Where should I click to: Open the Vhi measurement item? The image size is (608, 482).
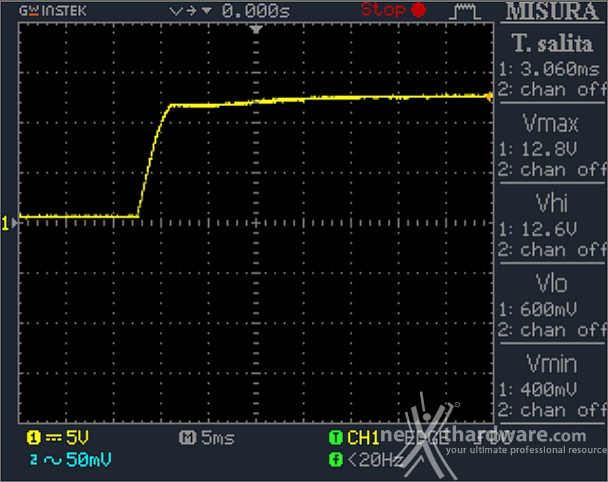(x=552, y=203)
